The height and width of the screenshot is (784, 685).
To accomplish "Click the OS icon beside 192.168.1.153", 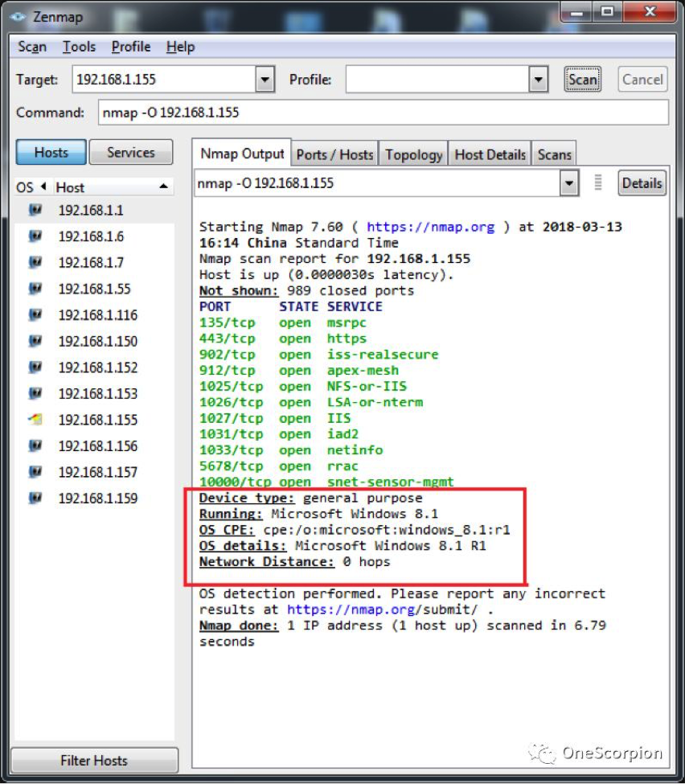I will [x=35, y=393].
